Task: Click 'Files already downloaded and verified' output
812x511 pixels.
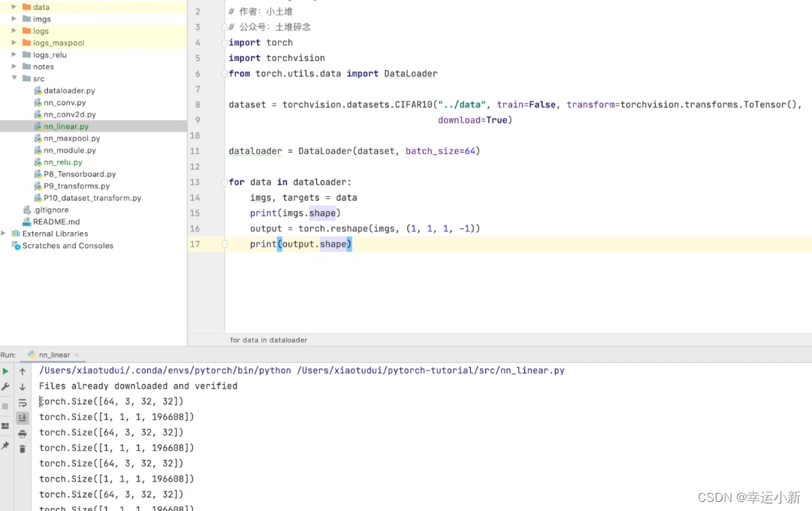Action: [x=138, y=386]
